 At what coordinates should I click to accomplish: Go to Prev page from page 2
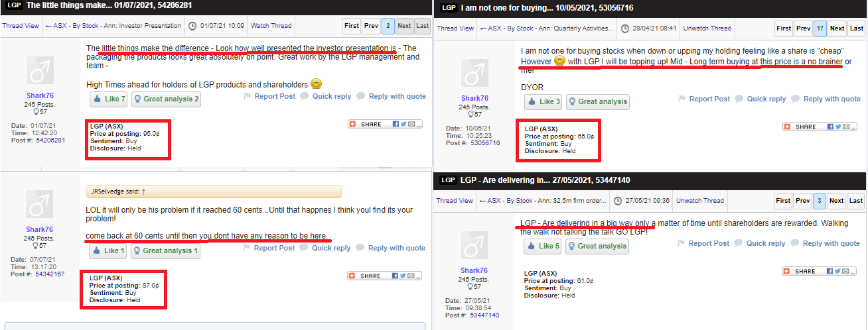click(x=372, y=26)
